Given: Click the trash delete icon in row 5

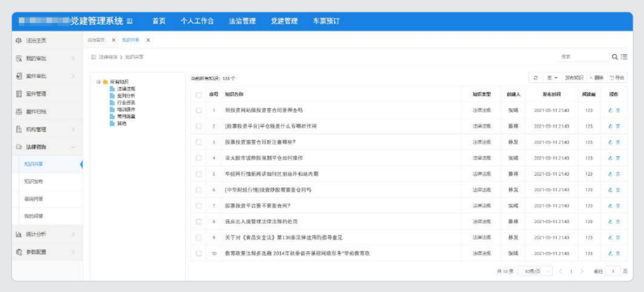Looking at the screenshot, I should pyautogui.click(x=618, y=174).
